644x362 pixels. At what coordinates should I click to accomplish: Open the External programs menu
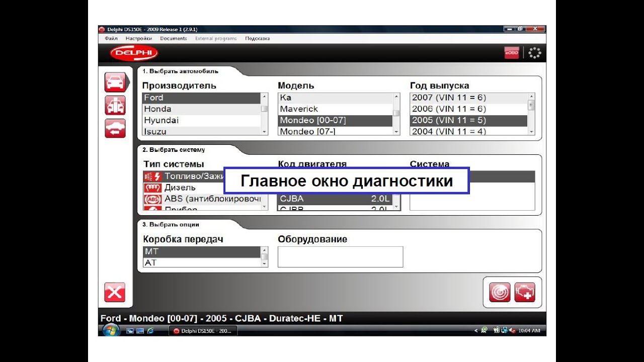tap(216, 38)
